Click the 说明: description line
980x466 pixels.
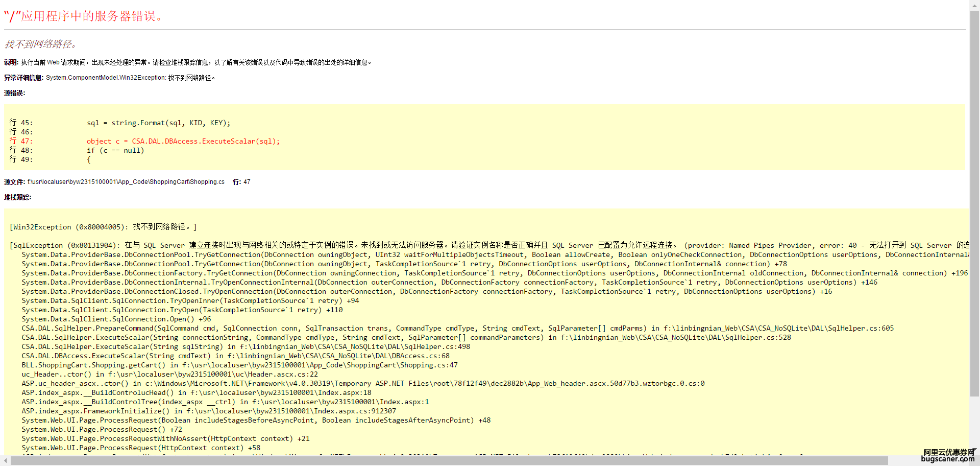[188, 62]
